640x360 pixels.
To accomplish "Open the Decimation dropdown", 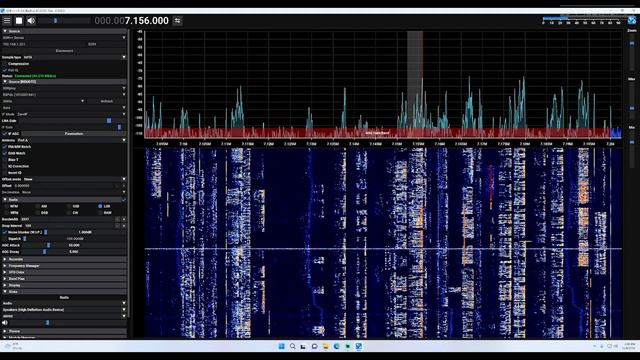I will point(74,192).
